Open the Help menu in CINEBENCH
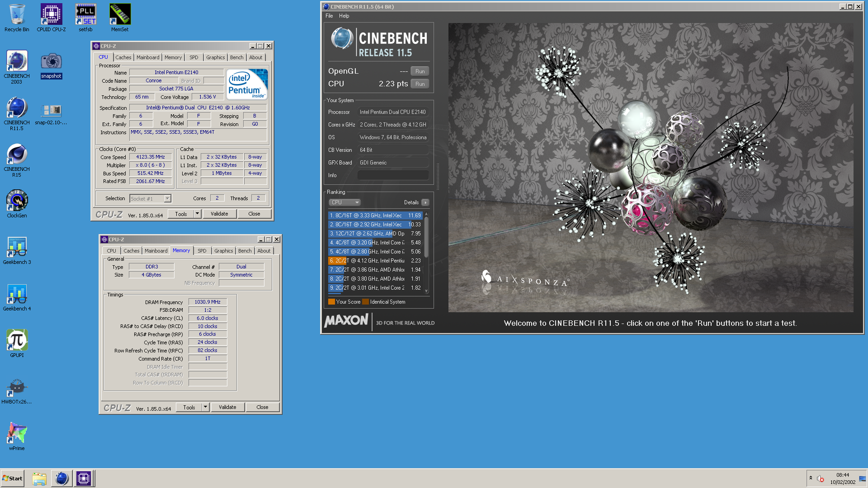 [x=344, y=16]
